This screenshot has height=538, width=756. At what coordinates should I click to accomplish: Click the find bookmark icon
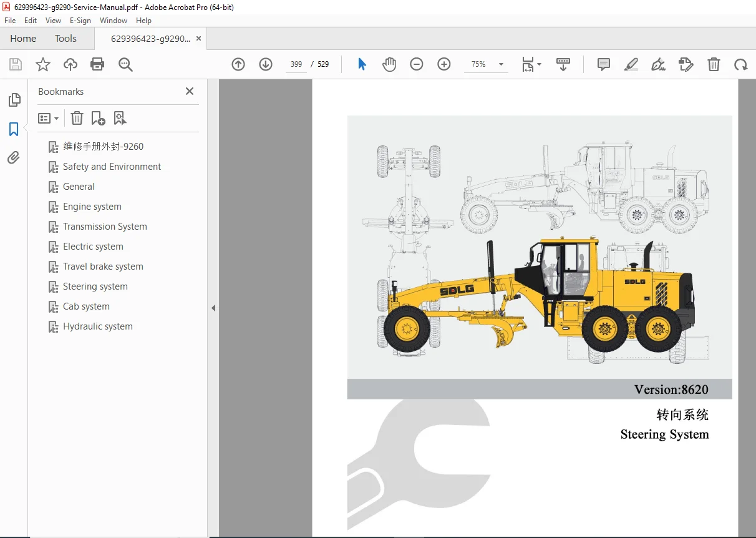[x=120, y=118]
